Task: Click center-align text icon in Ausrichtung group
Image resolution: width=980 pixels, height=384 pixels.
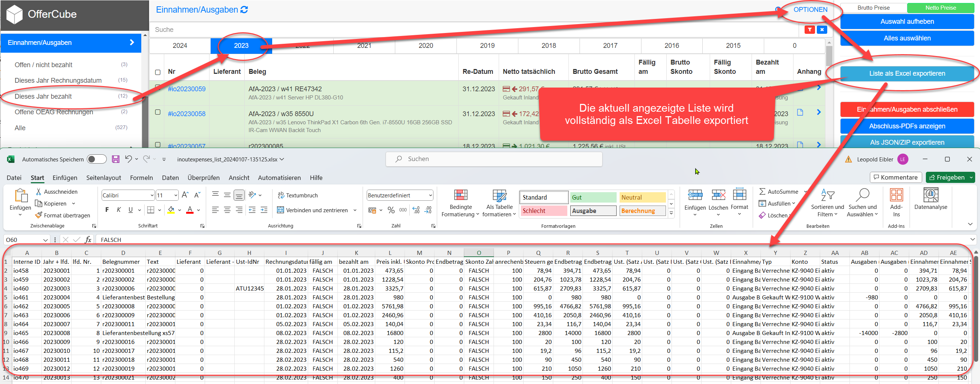Action: (227, 210)
